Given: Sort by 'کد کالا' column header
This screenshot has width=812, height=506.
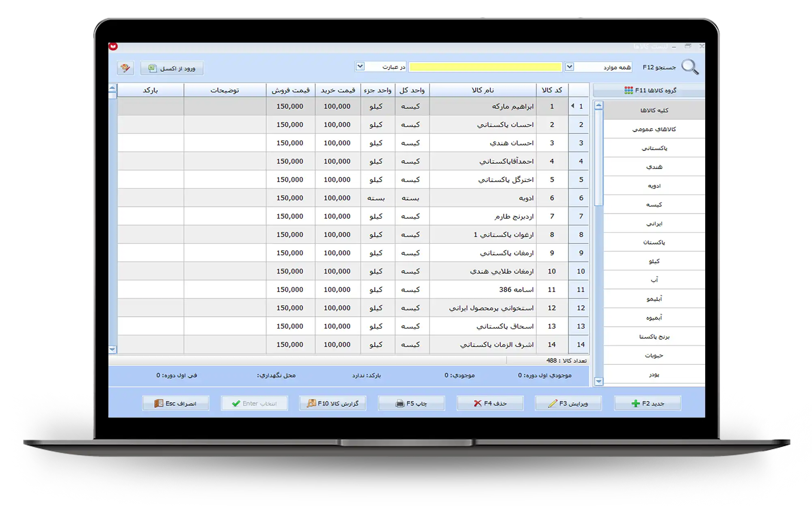Looking at the screenshot, I should (x=552, y=90).
